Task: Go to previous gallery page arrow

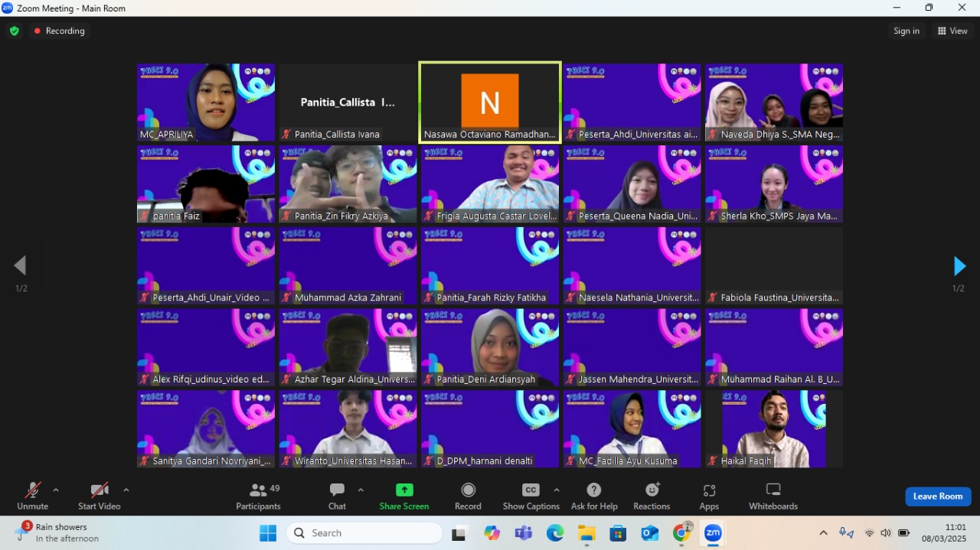Action: pyautogui.click(x=21, y=266)
